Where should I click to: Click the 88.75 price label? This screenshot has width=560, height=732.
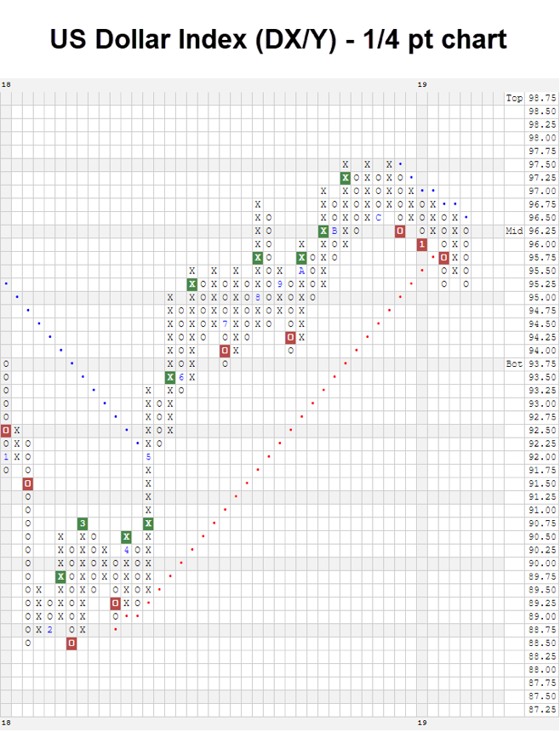(x=542, y=629)
